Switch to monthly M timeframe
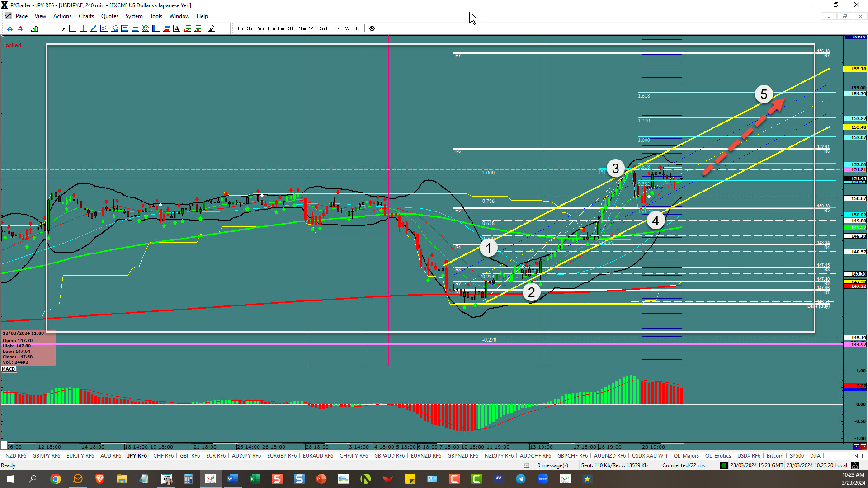The width and height of the screenshot is (868, 488). point(358,28)
